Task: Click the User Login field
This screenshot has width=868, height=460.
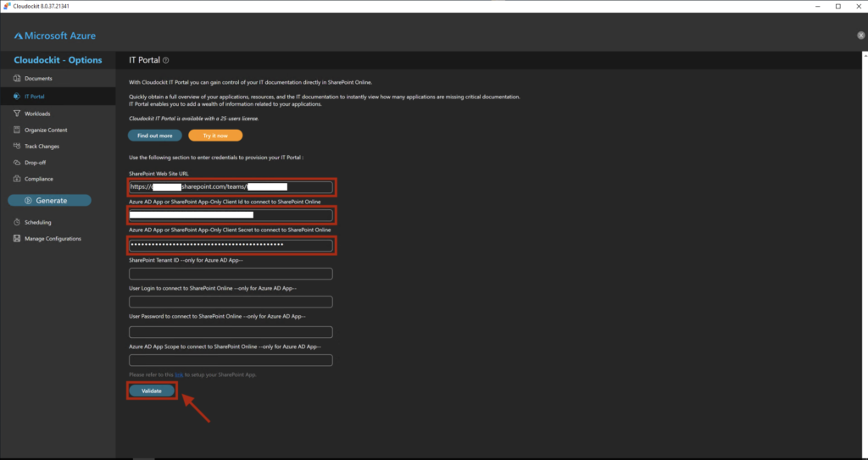Action: 231,302
